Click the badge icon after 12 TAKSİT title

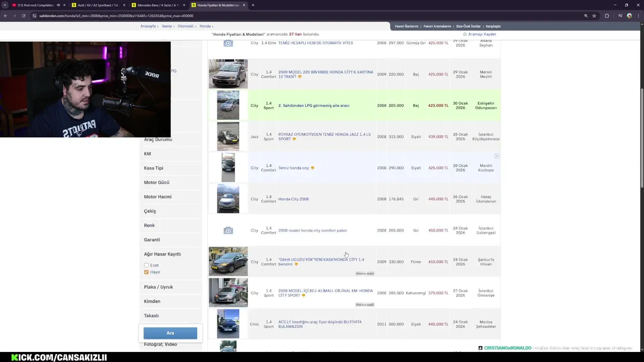pyautogui.click(x=300, y=77)
